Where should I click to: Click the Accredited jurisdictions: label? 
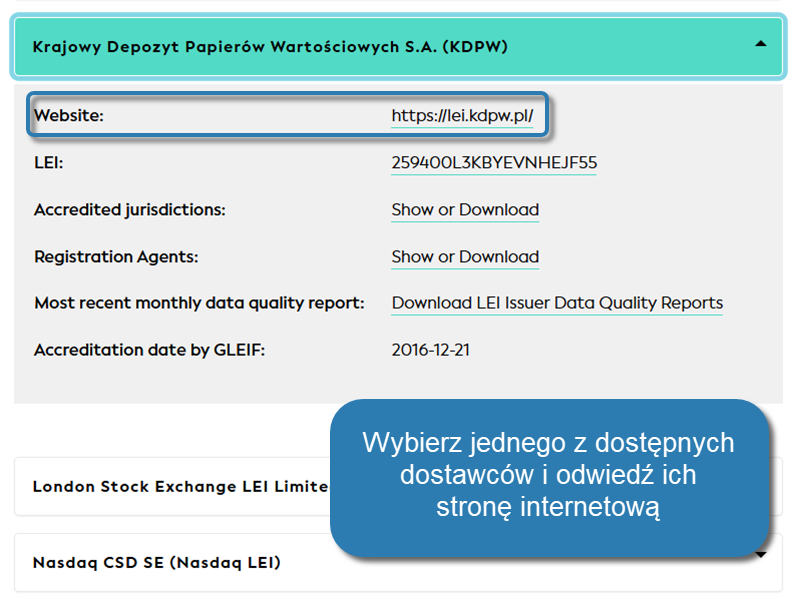coord(130,210)
